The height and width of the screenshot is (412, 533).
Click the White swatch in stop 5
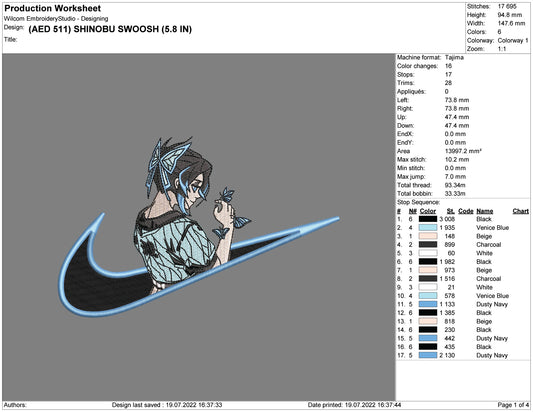point(428,253)
